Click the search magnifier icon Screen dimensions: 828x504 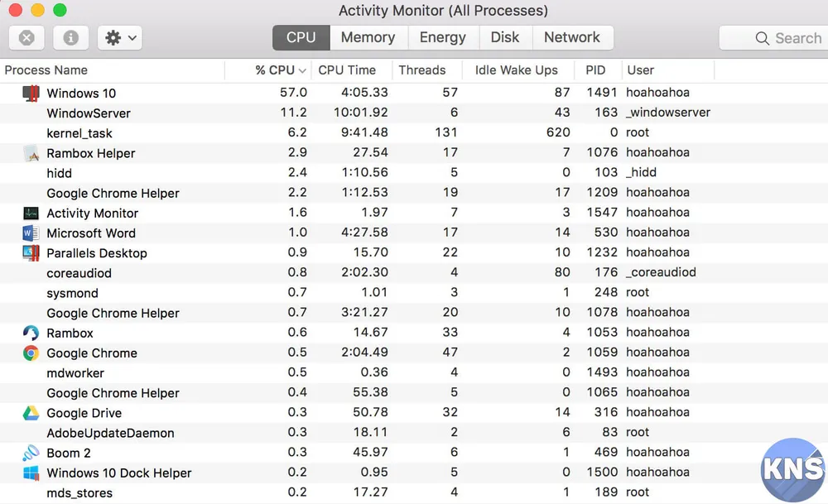(762, 38)
